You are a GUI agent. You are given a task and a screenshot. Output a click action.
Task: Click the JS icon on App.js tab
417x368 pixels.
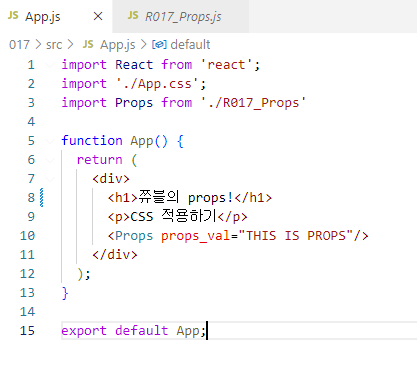(x=13, y=15)
